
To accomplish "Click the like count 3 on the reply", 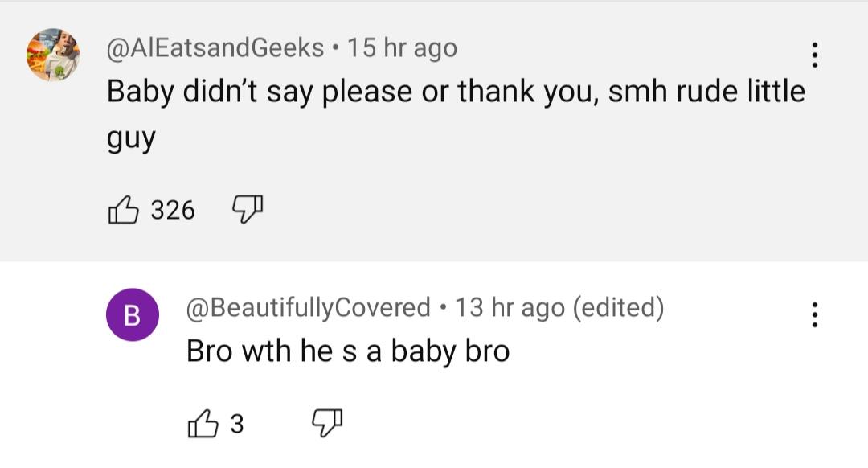I will (x=237, y=425).
